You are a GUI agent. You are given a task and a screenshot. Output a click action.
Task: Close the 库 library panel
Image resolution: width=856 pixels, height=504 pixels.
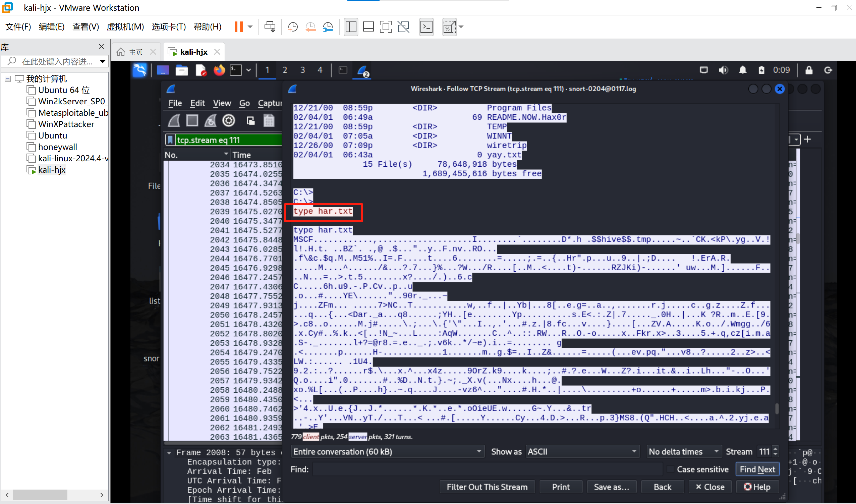tap(101, 47)
